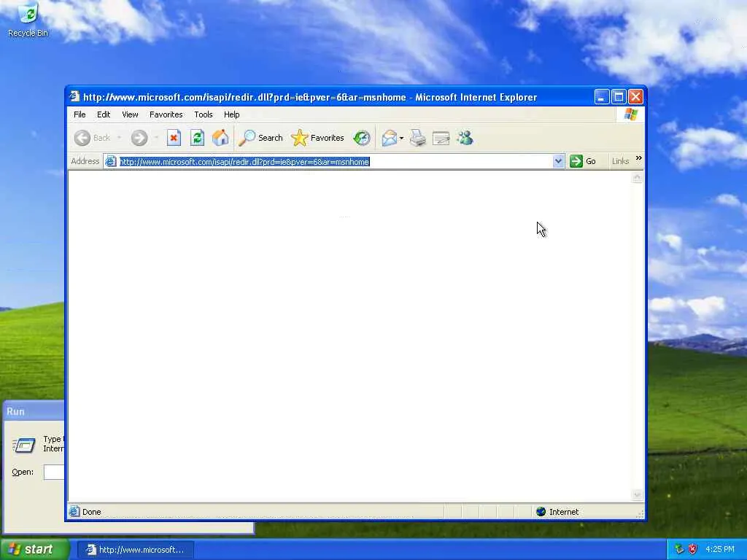Expand Mail options dropdown arrow
Image resolution: width=747 pixels, height=560 pixels.
[x=402, y=139]
